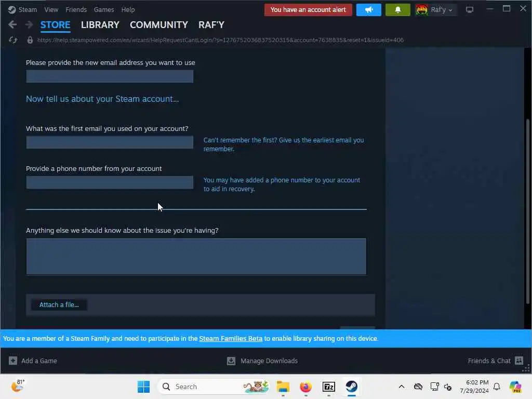This screenshot has width=532, height=399.
Task: Open Manage Downloads label
Action: pyautogui.click(x=269, y=361)
